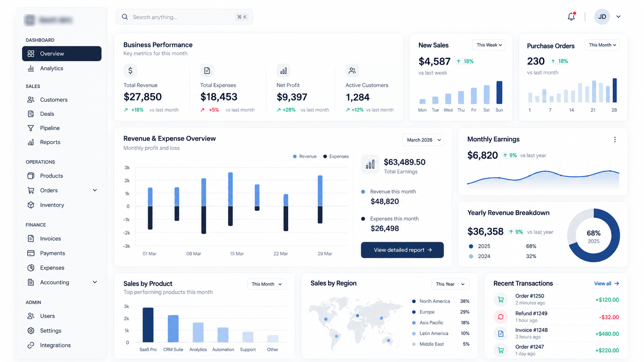Click the 2025 legend swatch in revenue breakdown

471,246
